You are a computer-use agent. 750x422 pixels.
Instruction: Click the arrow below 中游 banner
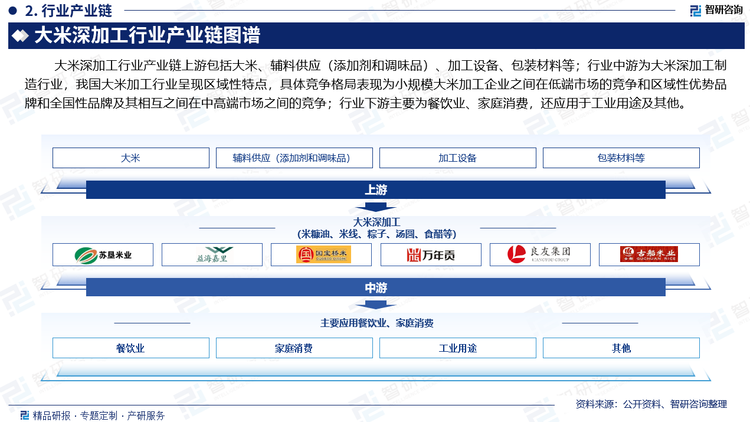point(375,305)
